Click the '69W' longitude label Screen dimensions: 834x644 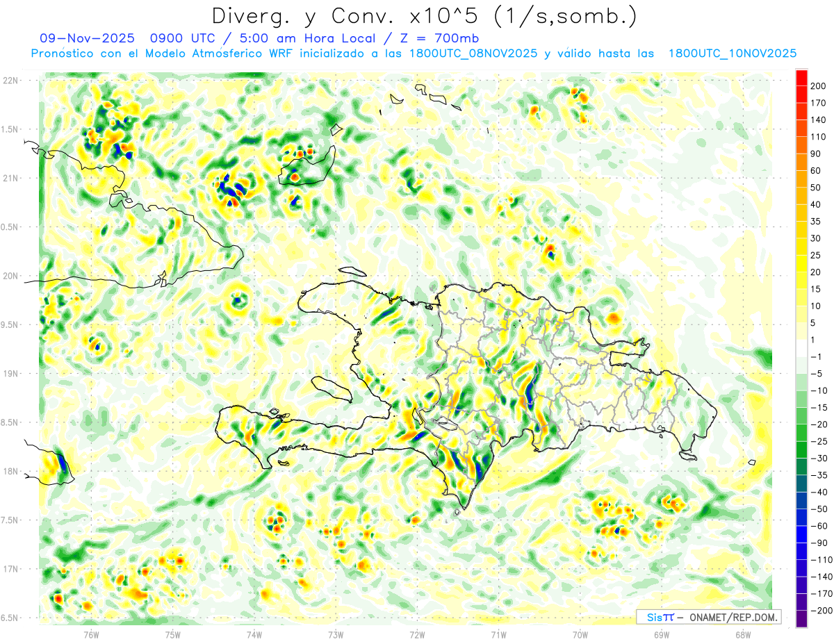point(662,635)
